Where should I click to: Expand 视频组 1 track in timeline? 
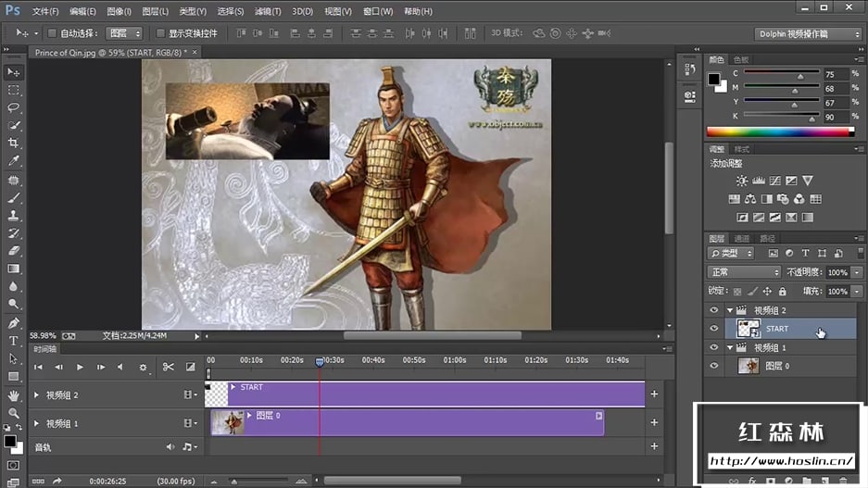36,423
